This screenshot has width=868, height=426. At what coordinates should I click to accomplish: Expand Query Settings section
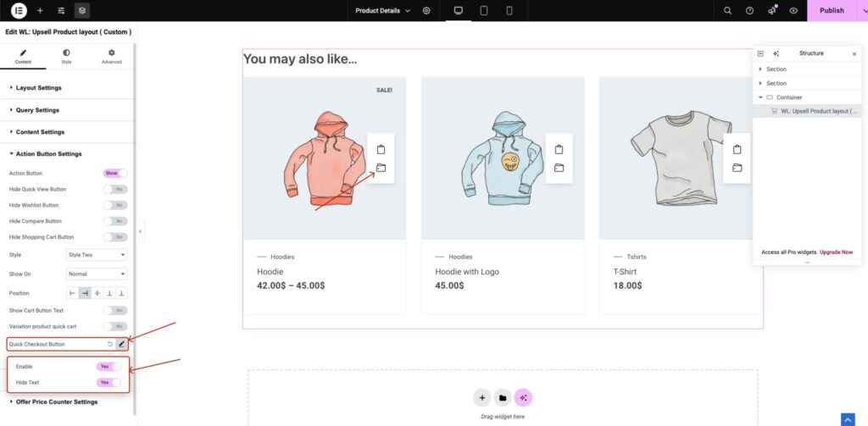click(67, 110)
